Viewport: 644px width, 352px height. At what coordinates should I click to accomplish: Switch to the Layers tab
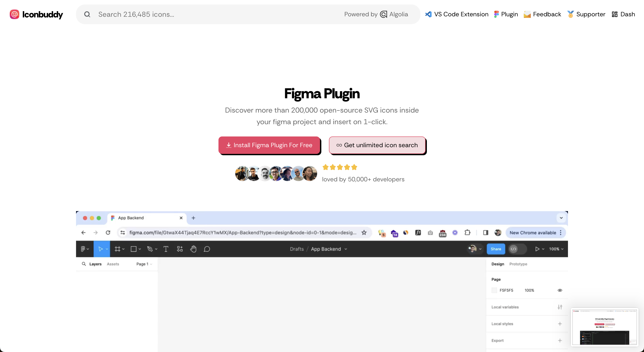[95, 264]
